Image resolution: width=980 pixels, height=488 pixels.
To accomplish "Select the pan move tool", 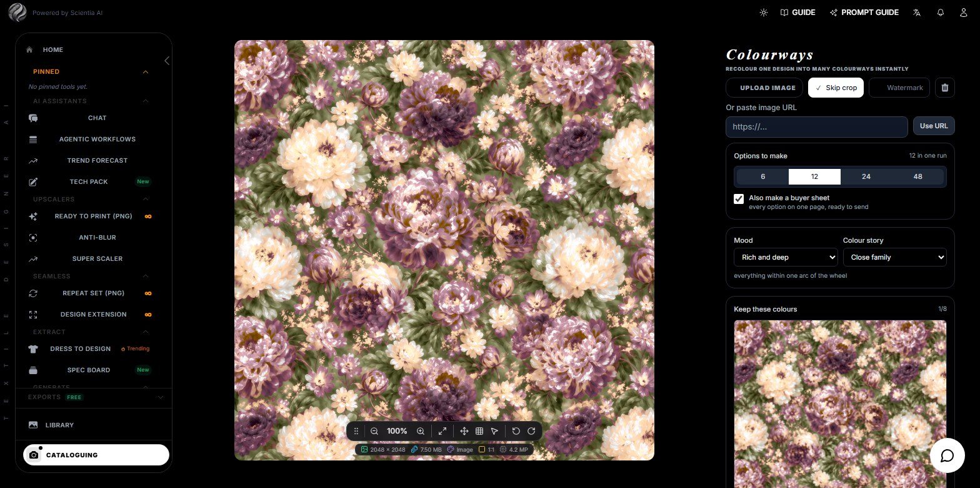I will click(464, 431).
